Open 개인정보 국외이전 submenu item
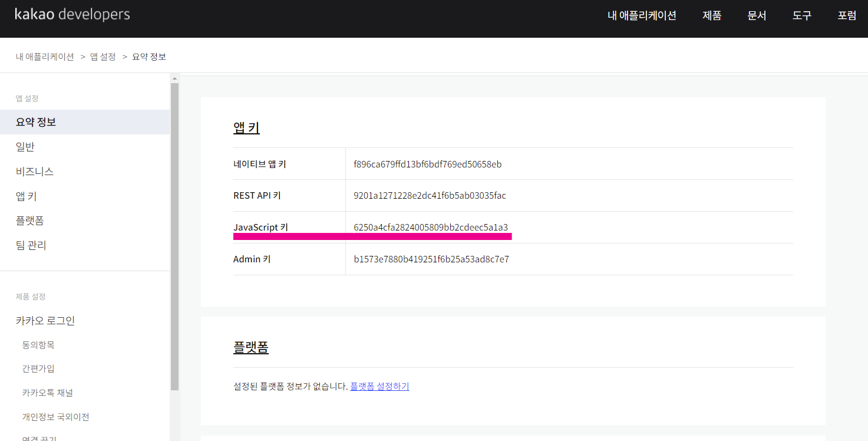This screenshot has width=868, height=441. coord(56,417)
